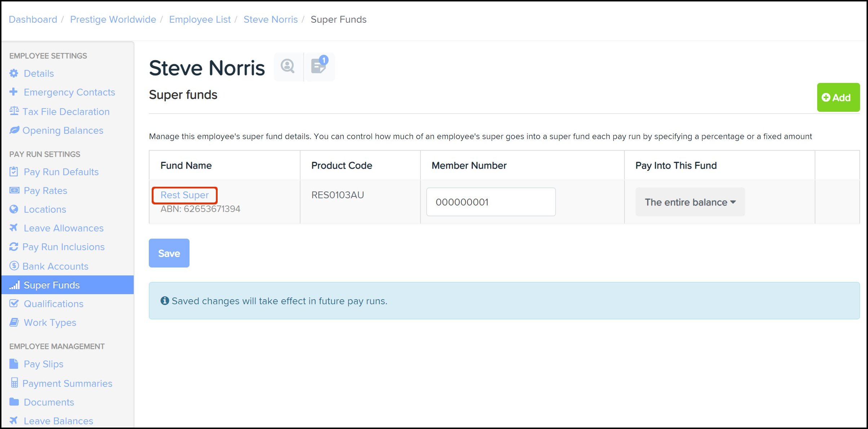
Task: Go to Qualifications section
Action: point(53,304)
